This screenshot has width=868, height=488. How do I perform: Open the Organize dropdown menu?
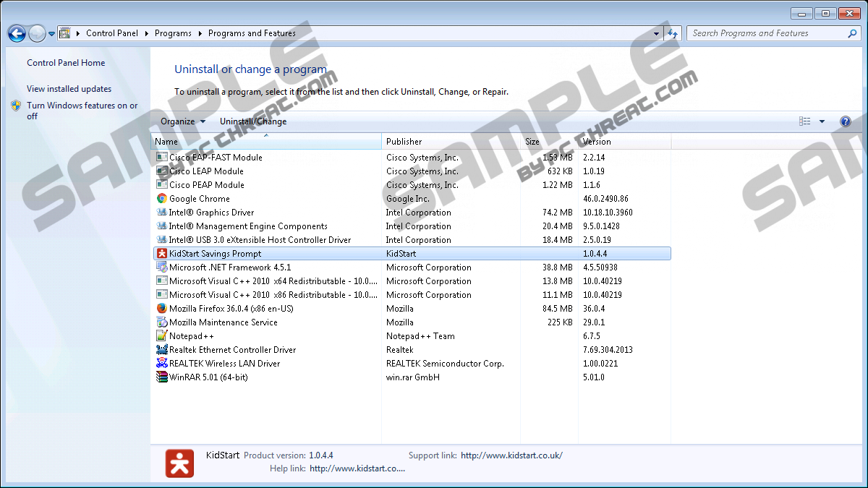pyautogui.click(x=182, y=121)
